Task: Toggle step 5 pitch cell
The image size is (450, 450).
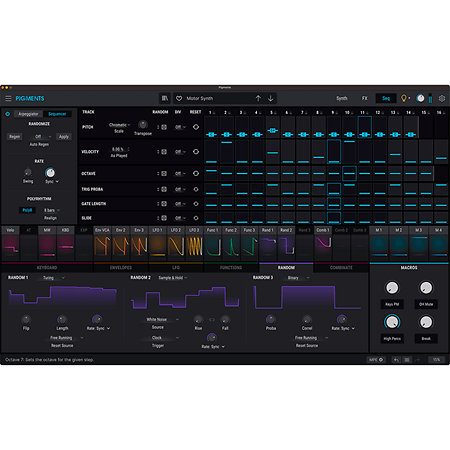Action: point(273,127)
